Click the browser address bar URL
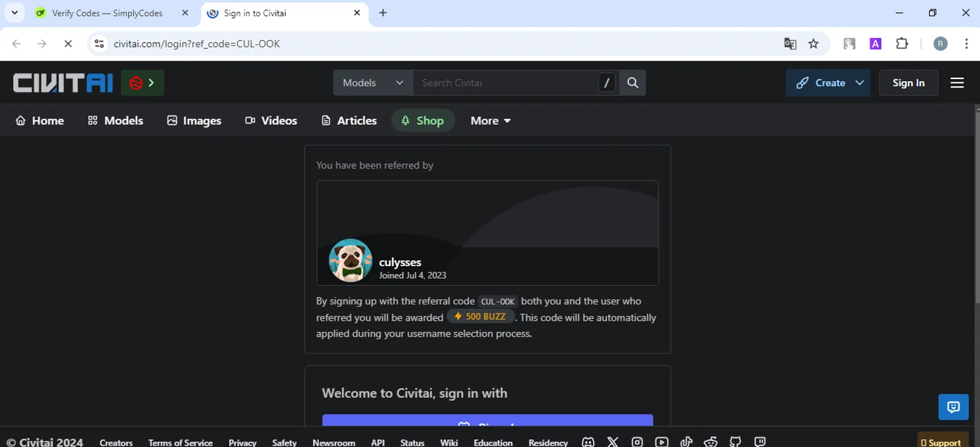Viewport: 980px width, 447px height. 197,44
